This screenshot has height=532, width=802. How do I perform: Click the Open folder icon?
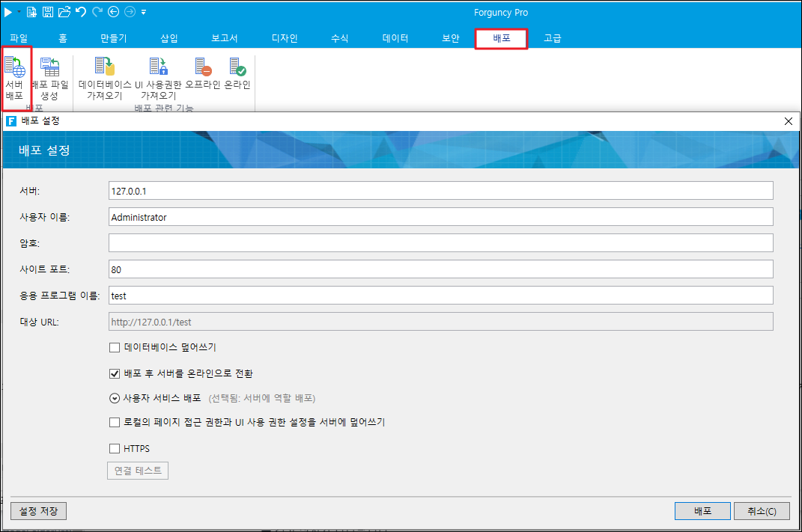coord(64,12)
